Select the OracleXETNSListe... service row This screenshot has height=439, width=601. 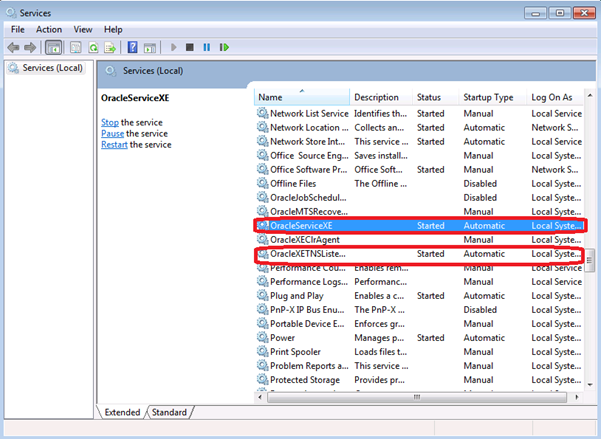tap(419, 254)
